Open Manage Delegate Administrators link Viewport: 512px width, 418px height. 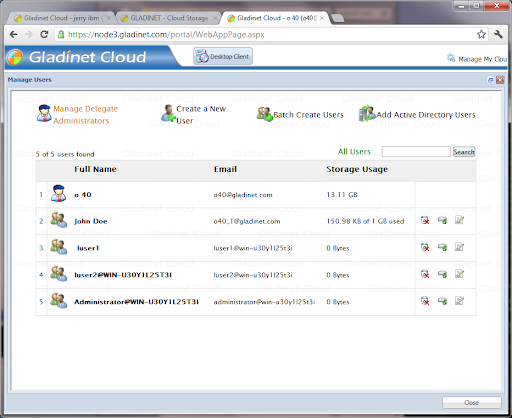[x=86, y=115]
